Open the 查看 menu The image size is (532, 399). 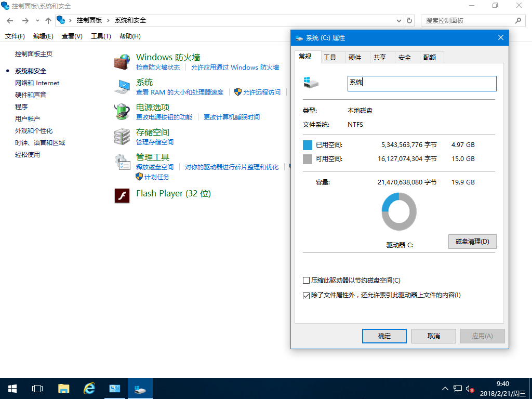71,36
